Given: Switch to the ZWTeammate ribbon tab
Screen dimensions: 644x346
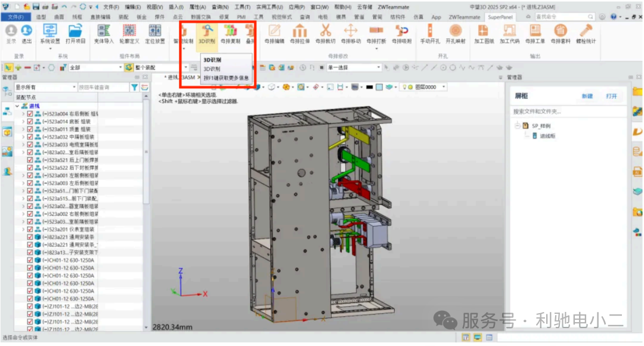Looking at the screenshot, I should pyautogui.click(x=465, y=17).
